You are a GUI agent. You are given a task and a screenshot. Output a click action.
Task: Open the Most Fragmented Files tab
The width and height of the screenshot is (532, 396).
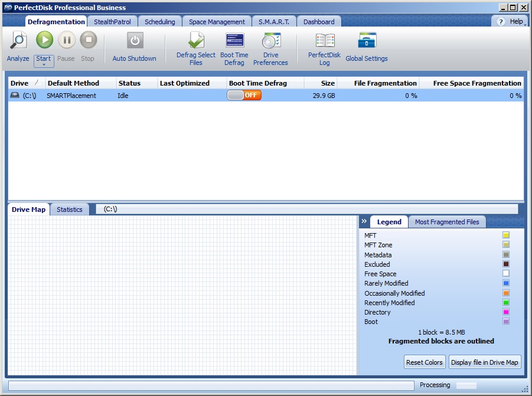(x=447, y=222)
